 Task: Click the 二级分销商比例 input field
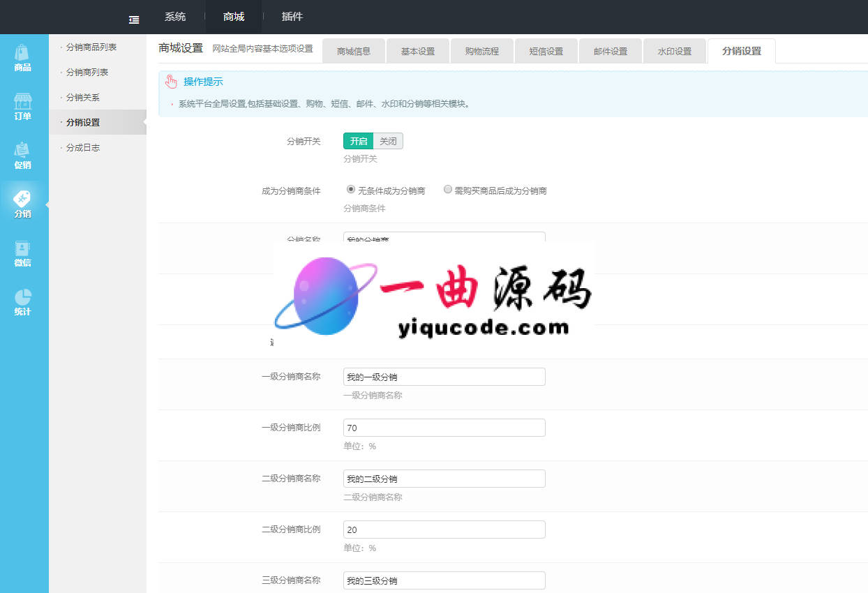pos(444,530)
